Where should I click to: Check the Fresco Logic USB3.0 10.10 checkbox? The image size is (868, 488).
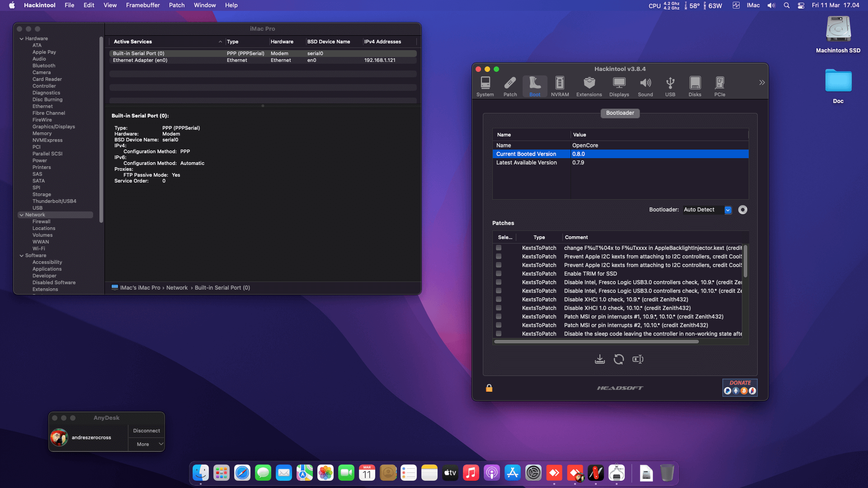pyautogui.click(x=499, y=291)
